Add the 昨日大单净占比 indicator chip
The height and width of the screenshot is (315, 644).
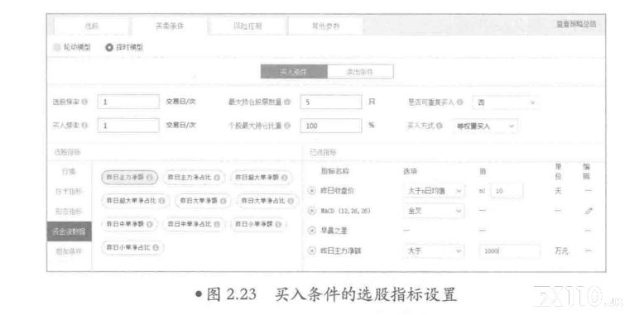(268, 201)
